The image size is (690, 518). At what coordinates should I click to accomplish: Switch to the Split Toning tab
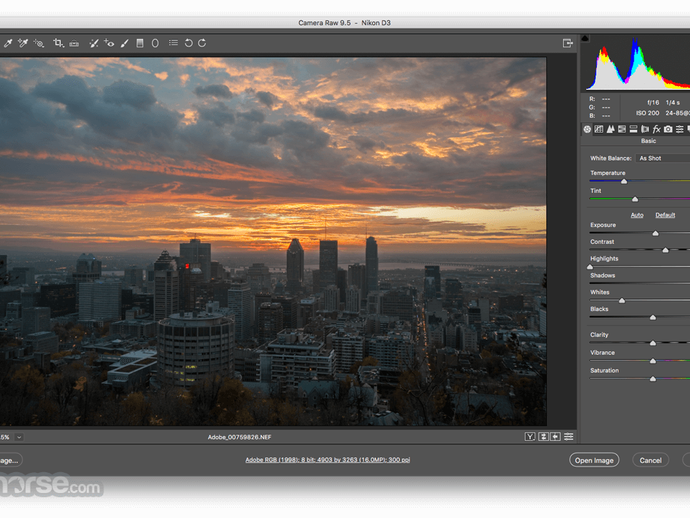pos(633,129)
